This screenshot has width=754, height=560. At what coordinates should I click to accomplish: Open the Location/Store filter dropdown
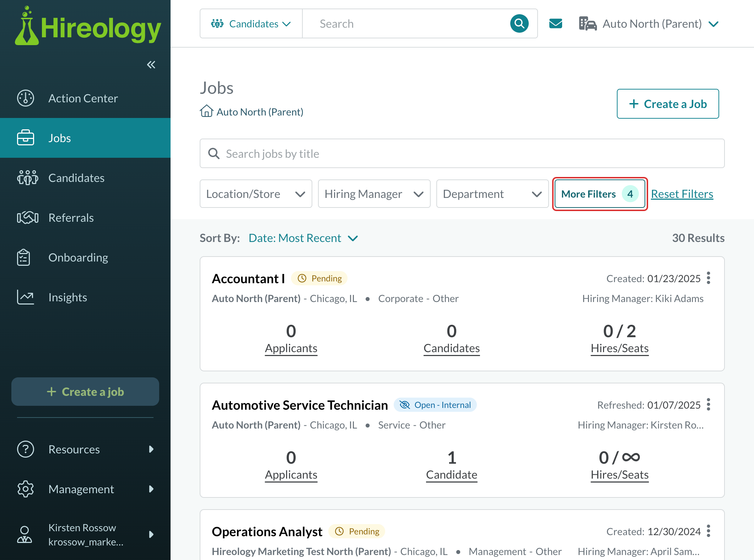coord(256,194)
